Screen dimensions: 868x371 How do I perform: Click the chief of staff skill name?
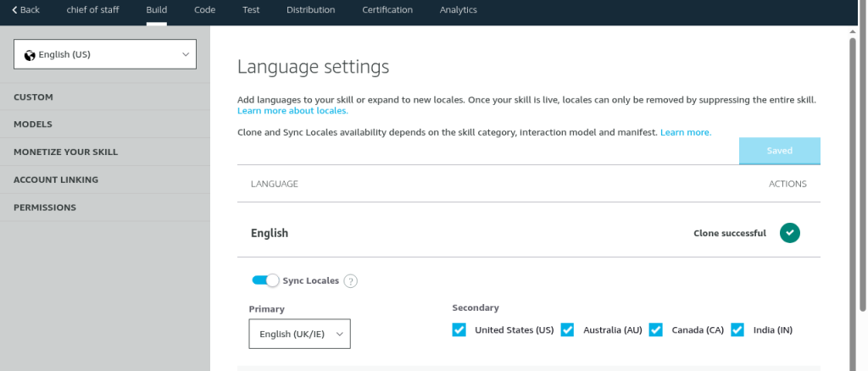pos(93,10)
